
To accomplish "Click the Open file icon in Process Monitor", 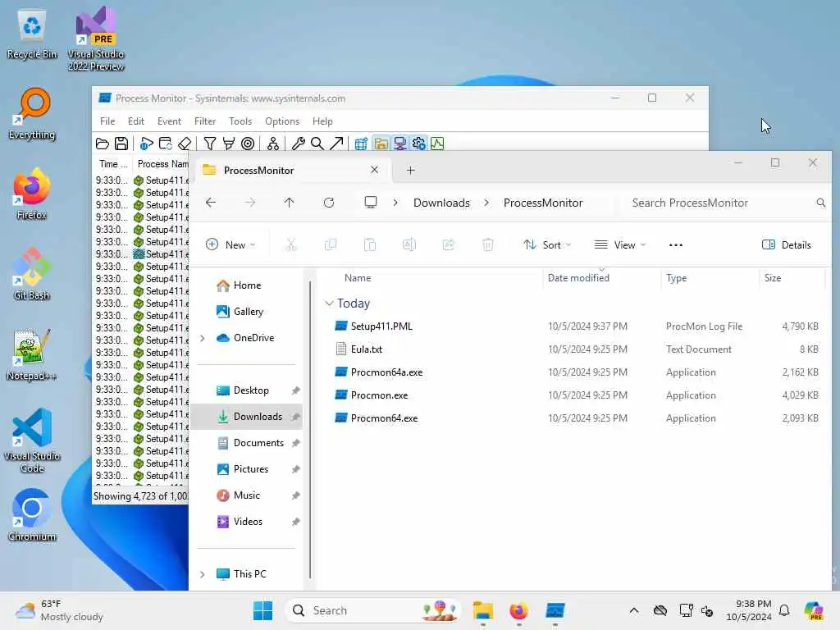I will tap(102, 144).
